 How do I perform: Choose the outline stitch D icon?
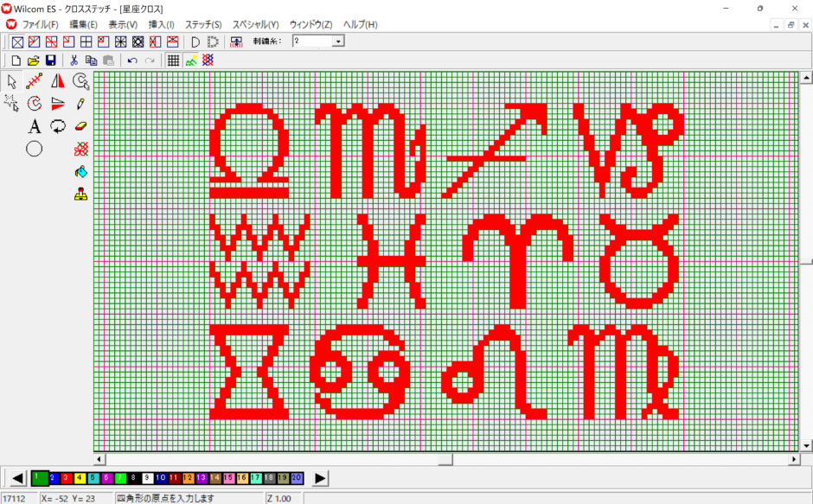pyautogui.click(x=195, y=42)
